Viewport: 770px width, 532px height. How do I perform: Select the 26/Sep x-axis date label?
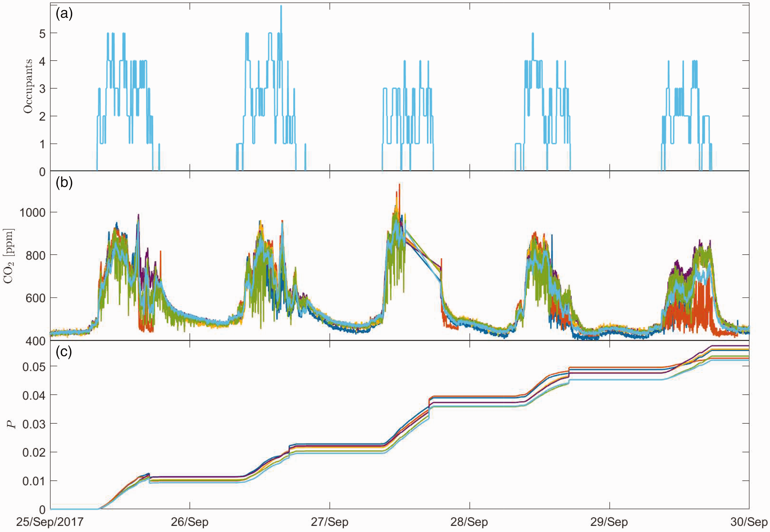tap(190, 522)
